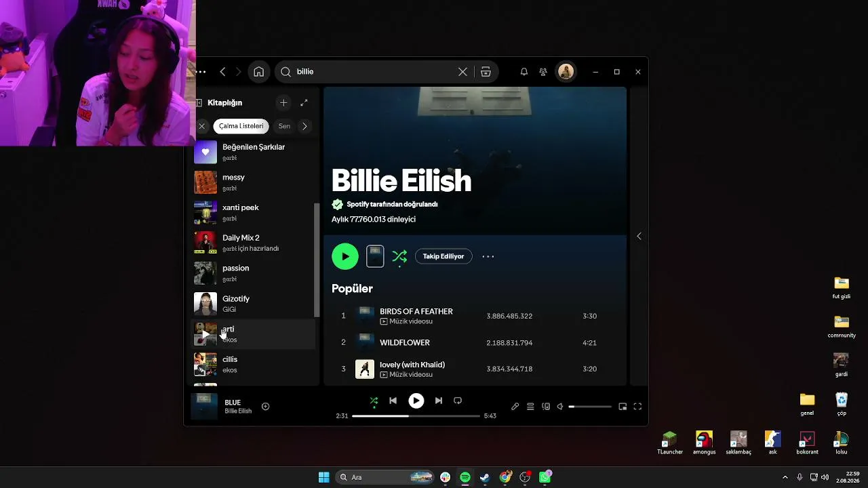Click the BLUE song title link
Viewport: 868px width, 488px height.
coord(233,403)
